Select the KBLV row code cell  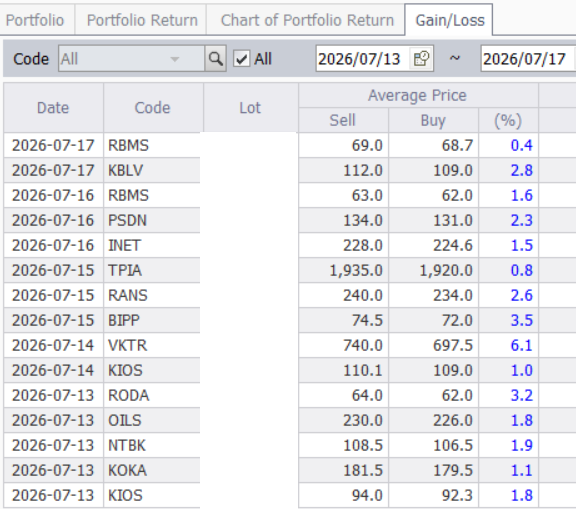tap(152, 171)
